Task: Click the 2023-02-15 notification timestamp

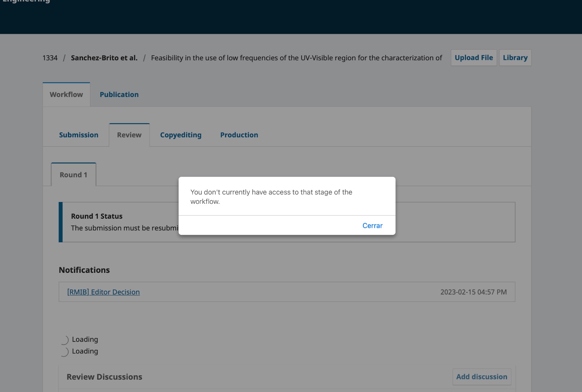Action: click(473, 292)
